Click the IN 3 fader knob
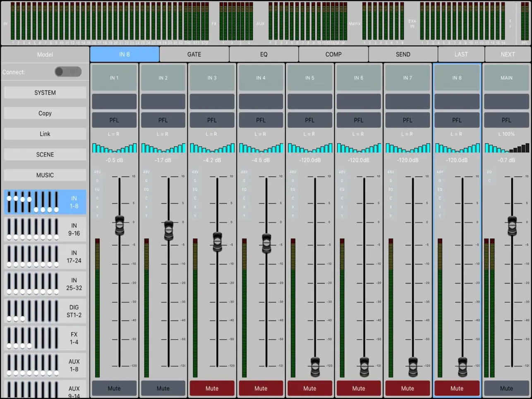532x399 pixels. tap(217, 242)
